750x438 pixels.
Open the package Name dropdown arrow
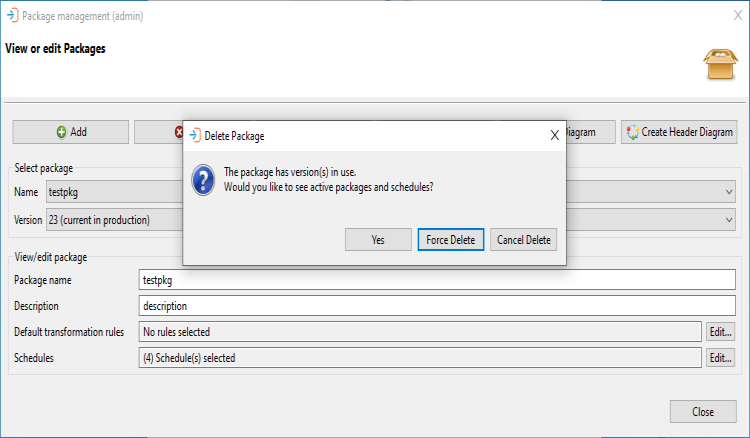[729, 192]
